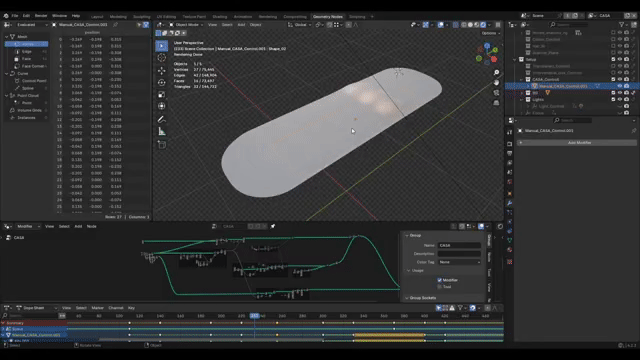Open the Modifier properties wrench tab
The height and width of the screenshot is (360, 640).
509,203
